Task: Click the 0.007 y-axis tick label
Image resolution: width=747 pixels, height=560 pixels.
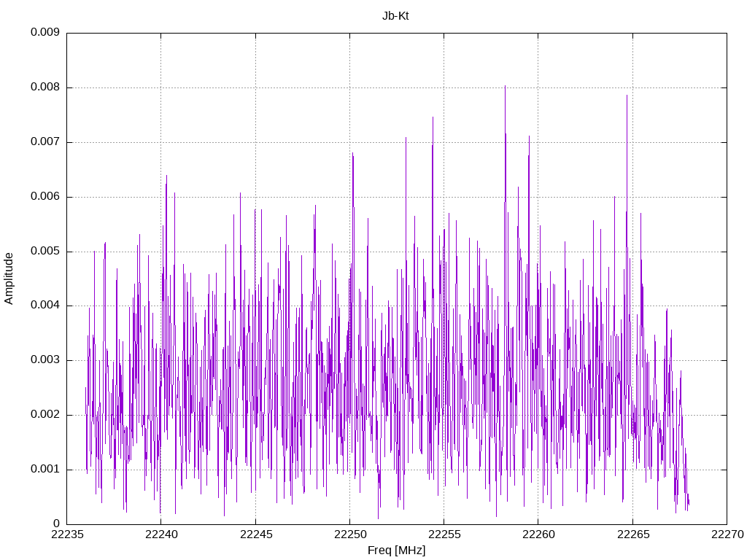Action: pos(45,142)
